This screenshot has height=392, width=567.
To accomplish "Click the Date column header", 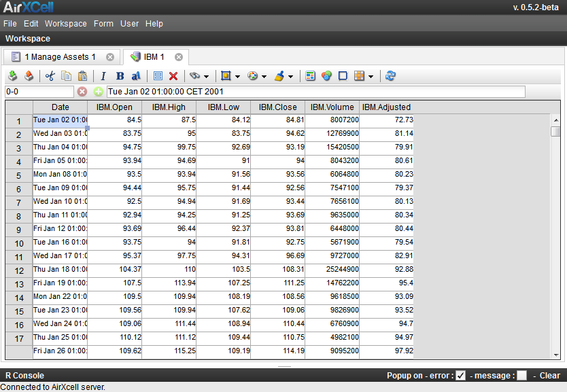I will [x=60, y=107].
